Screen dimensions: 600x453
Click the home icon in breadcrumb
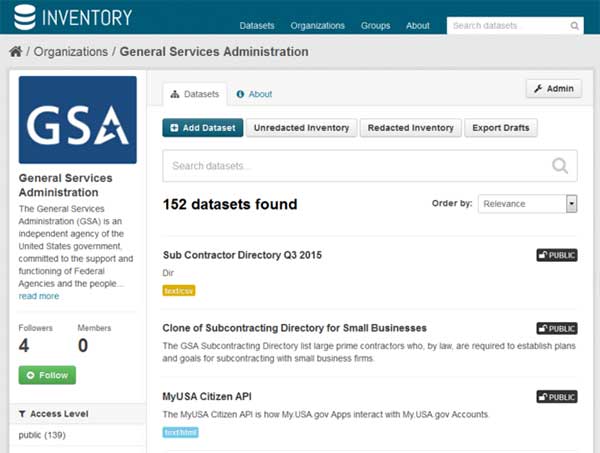click(x=15, y=51)
